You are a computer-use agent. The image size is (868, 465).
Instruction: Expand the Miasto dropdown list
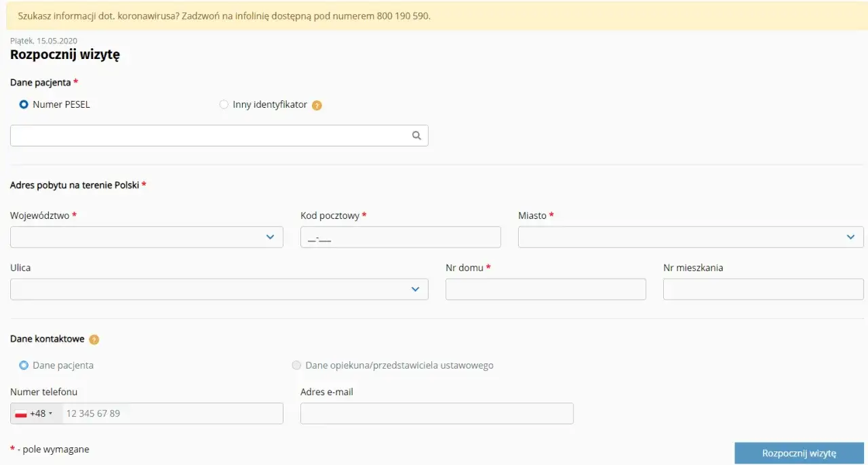tap(690, 237)
